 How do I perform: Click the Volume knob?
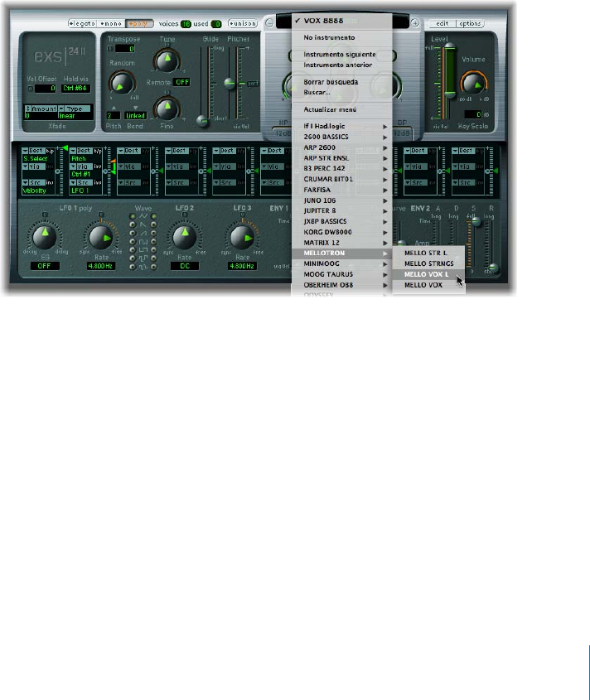click(x=473, y=83)
